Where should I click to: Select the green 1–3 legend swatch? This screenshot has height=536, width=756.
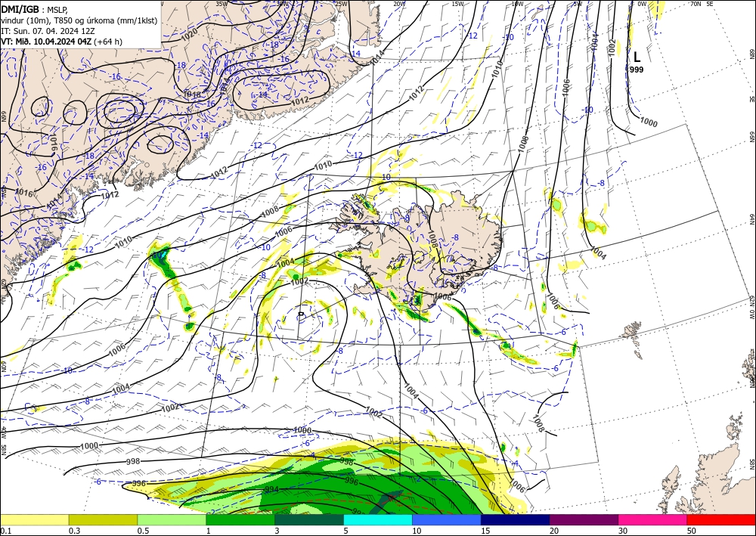point(240,519)
